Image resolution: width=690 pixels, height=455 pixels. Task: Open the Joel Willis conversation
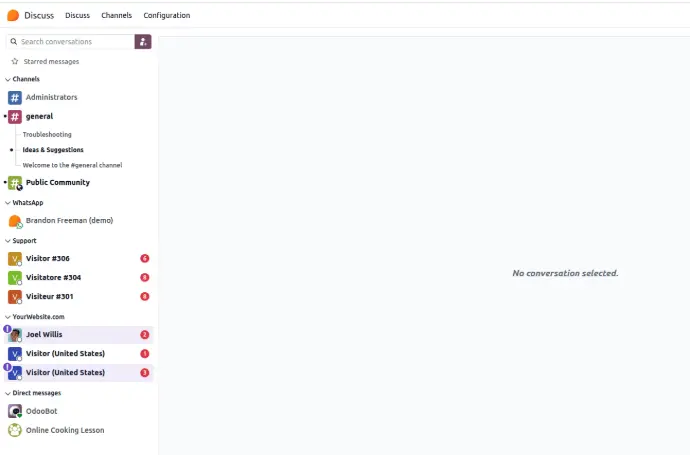[79, 334]
